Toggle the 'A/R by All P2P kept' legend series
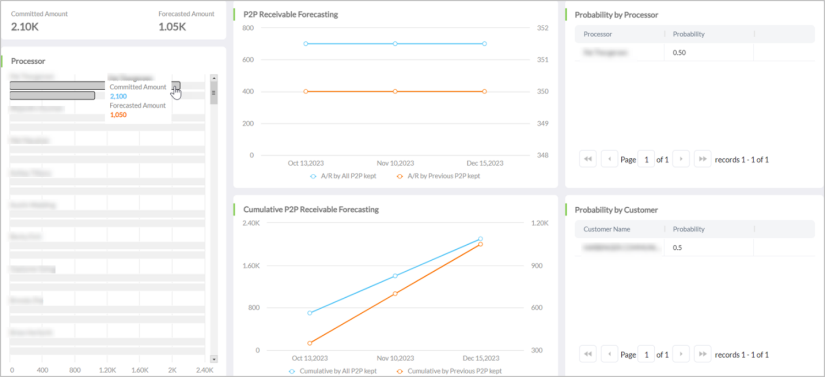This screenshot has height=377, width=825. pyautogui.click(x=343, y=177)
